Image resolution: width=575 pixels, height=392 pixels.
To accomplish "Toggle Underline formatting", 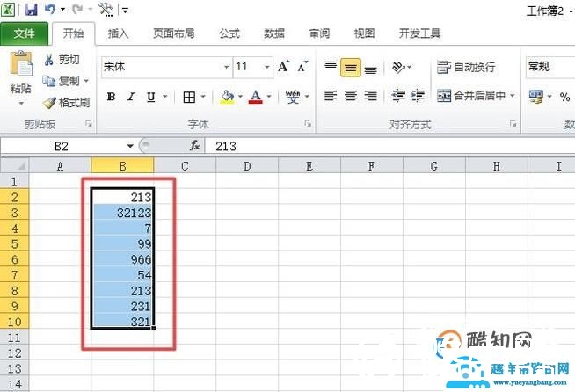I will point(150,97).
